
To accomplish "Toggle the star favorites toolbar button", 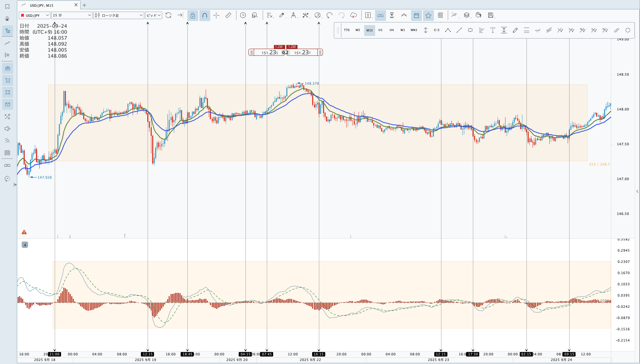I will (x=428, y=15).
